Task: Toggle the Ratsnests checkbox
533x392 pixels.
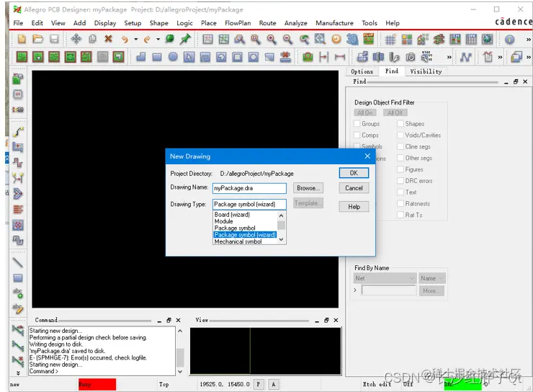Action: coord(400,204)
